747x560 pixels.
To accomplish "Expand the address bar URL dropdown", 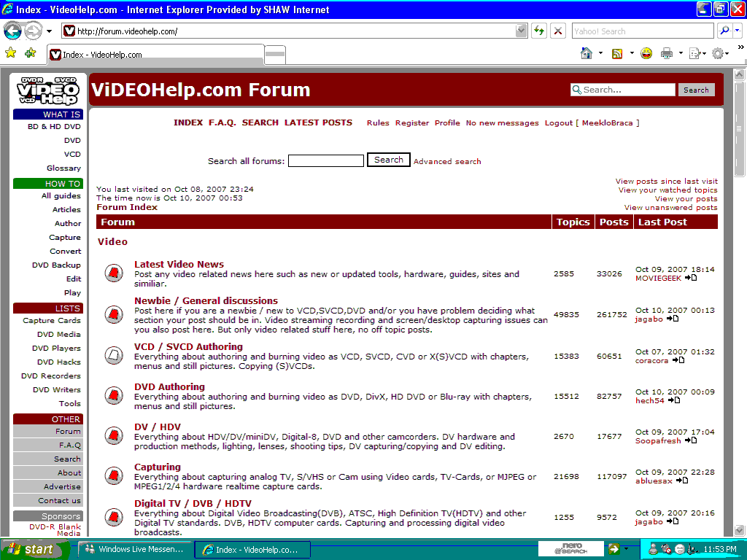I will click(521, 31).
